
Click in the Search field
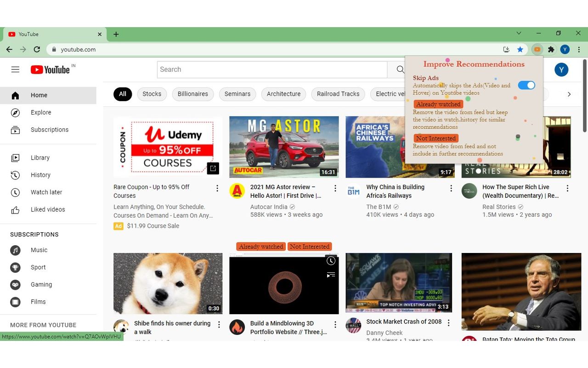(x=272, y=69)
